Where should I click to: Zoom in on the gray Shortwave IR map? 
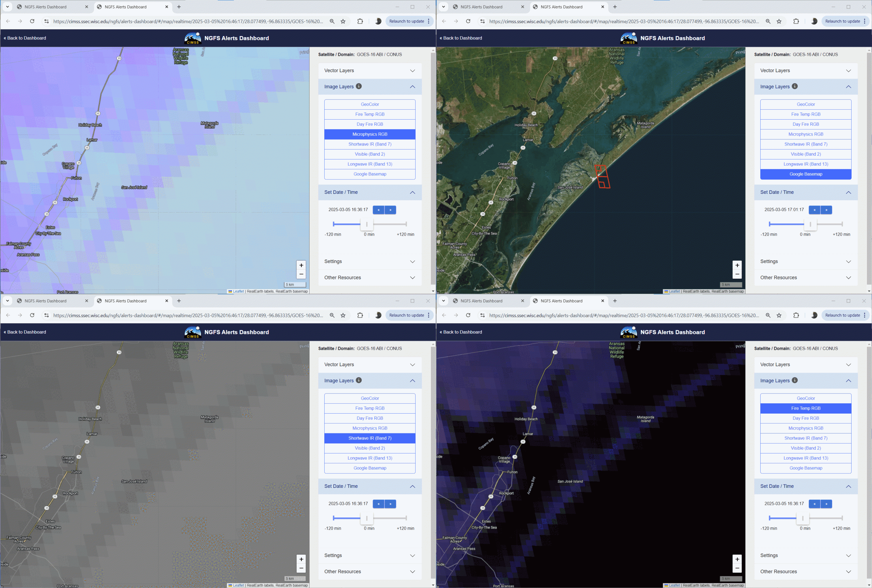coord(301,559)
